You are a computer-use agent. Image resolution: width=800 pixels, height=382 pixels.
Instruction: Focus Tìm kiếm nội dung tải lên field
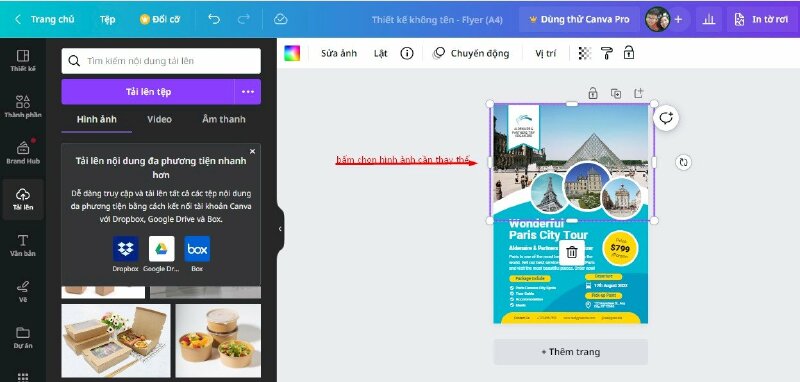click(161, 61)
